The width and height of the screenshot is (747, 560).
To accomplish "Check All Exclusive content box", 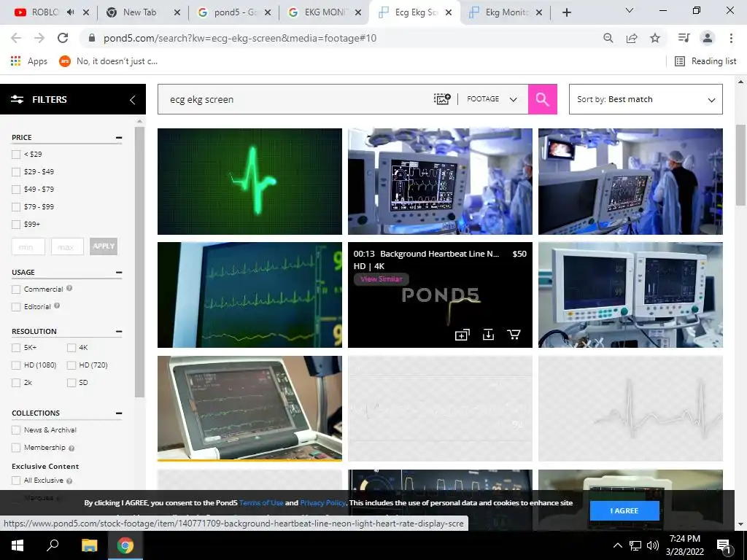I will click(16, 481).
